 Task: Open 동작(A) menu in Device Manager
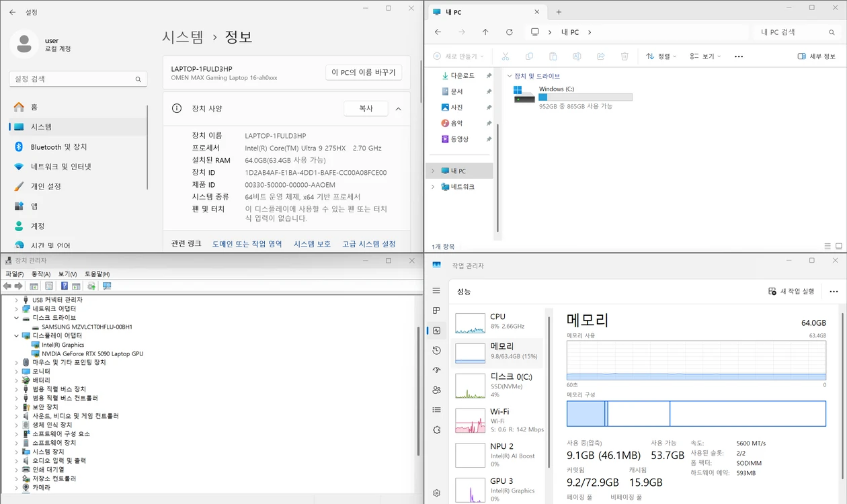click(x=41, y=274)
